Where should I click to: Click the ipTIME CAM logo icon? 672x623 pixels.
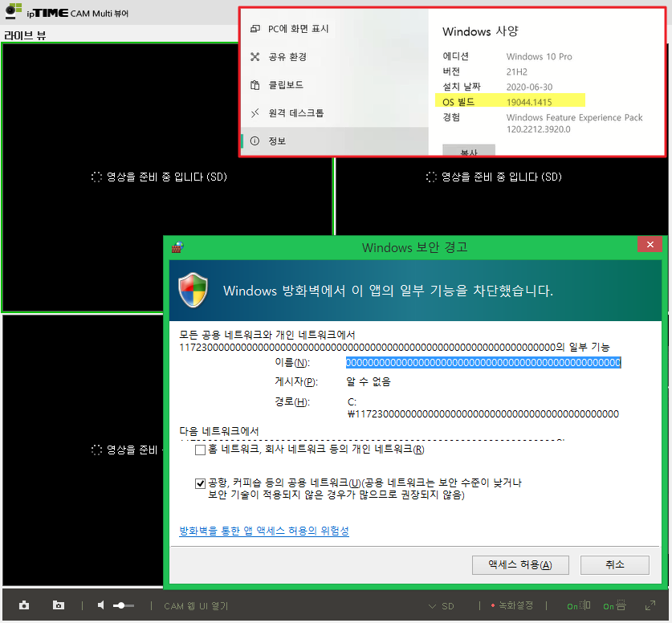[x=14, y=11]
